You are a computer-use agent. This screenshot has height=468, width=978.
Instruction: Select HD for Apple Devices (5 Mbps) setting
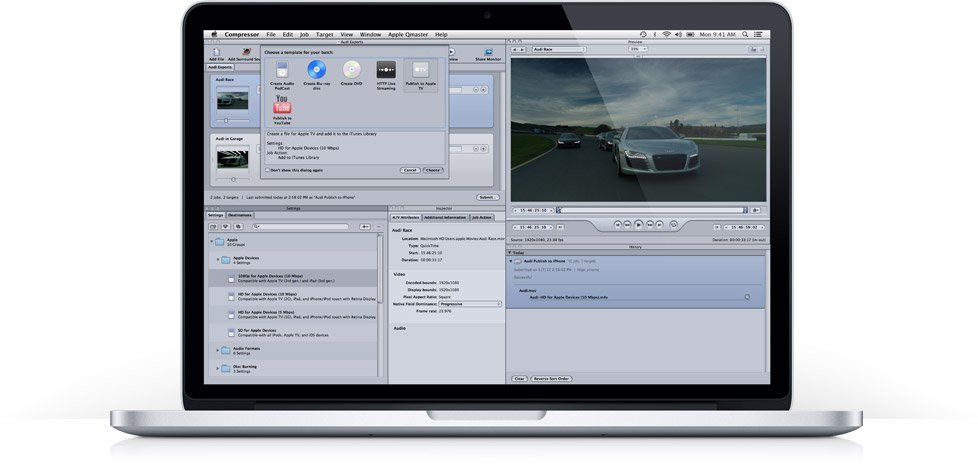pos(293,314)
